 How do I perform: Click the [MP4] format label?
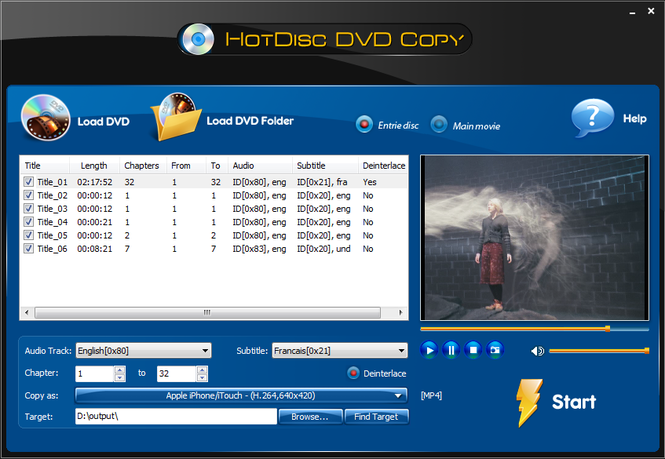point(431,395)
